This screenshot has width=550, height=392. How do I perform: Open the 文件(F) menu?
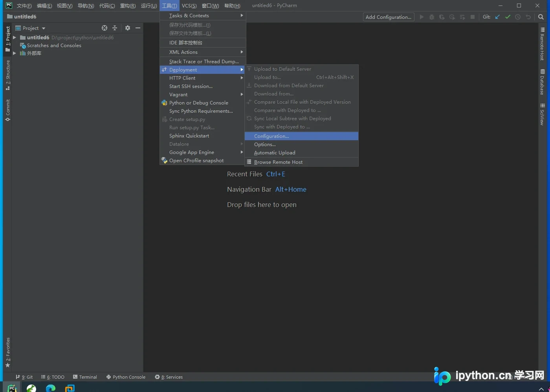(x=24, y=5)
